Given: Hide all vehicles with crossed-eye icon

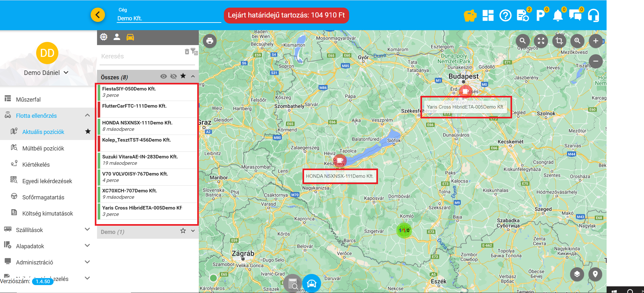Looking at the screenshot, I should [x=173, y=77].
